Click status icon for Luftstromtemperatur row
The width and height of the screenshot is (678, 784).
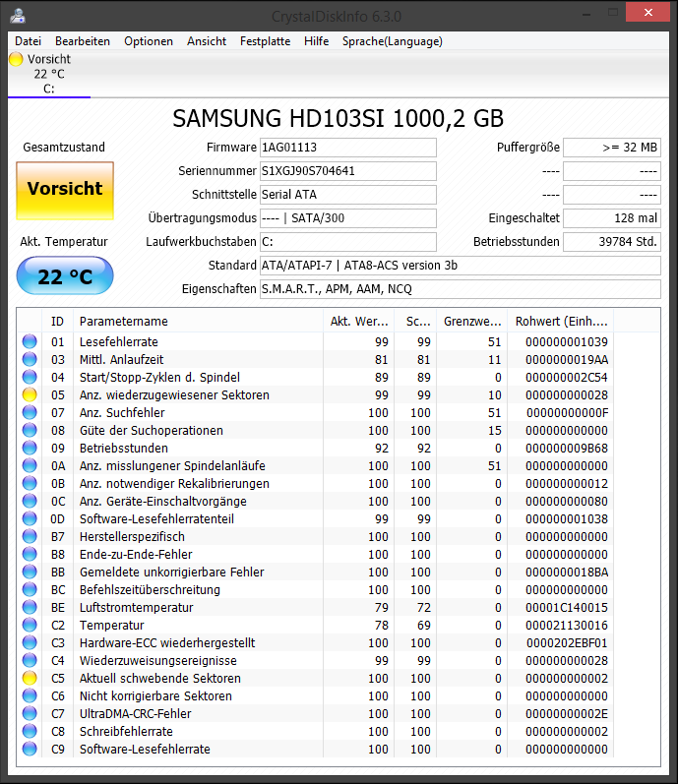(x=30, y=607)
